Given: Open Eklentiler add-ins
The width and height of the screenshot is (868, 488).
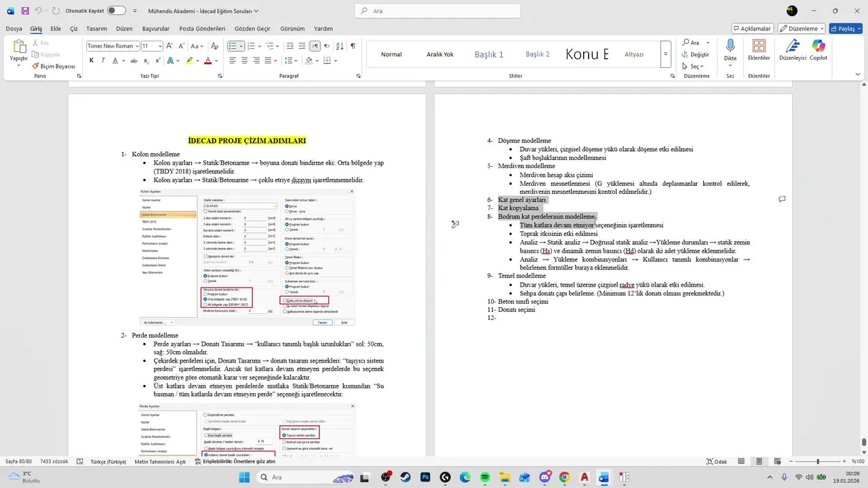Looking at the screenshot, I should tap(759, 50).
